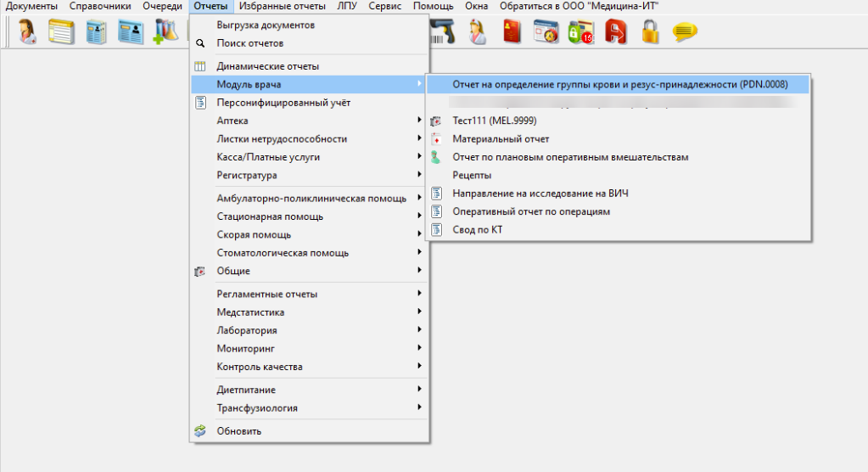Click the operator with headset toolbar icon
This screenshot has height=472, width=868.
click(26, 31)
